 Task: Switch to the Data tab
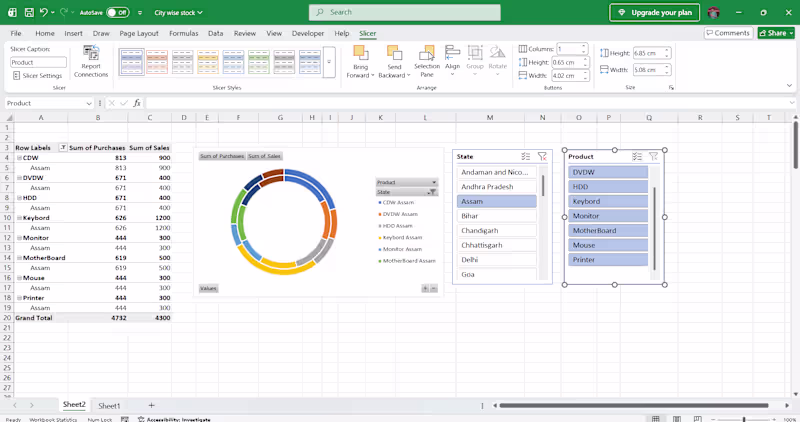pyautogui.click(x=215, y=33)
